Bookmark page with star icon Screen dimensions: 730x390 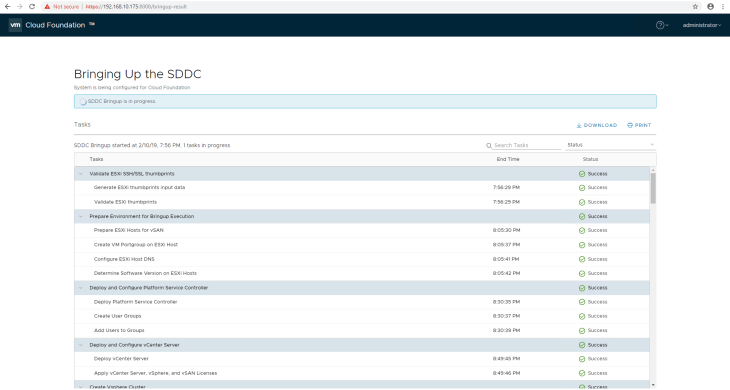click(x=695, y=7)
